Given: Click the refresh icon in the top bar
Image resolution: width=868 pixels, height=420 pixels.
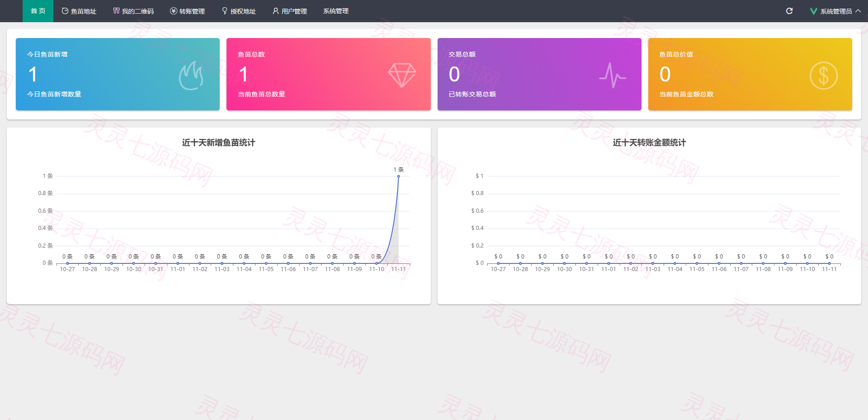Looking at the screenshot, I should point(789,11).
